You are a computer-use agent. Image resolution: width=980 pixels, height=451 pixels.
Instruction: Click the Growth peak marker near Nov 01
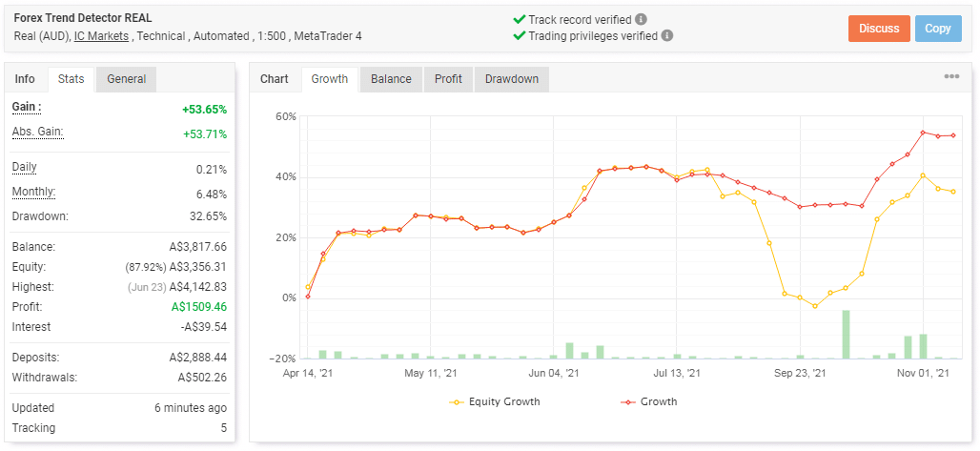click(923, 133)
